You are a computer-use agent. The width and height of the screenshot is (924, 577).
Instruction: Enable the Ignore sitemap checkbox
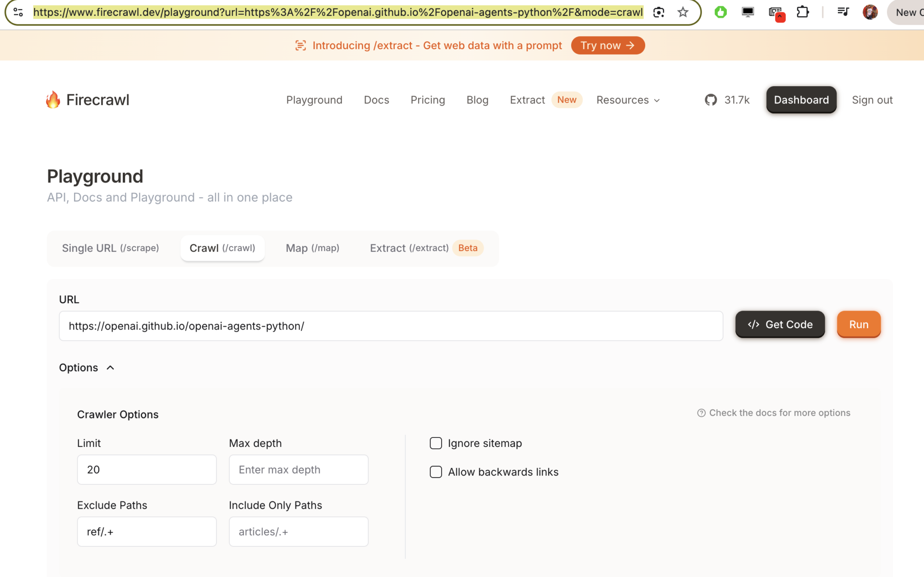435,443
